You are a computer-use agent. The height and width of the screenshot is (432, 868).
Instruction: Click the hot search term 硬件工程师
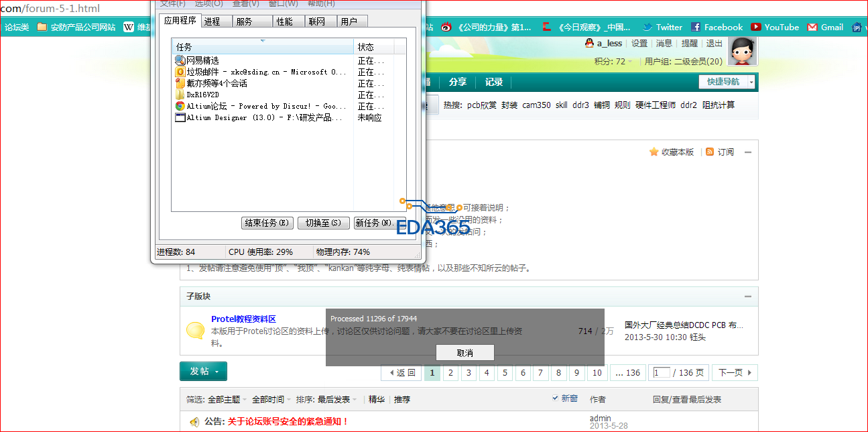point(656,105)
